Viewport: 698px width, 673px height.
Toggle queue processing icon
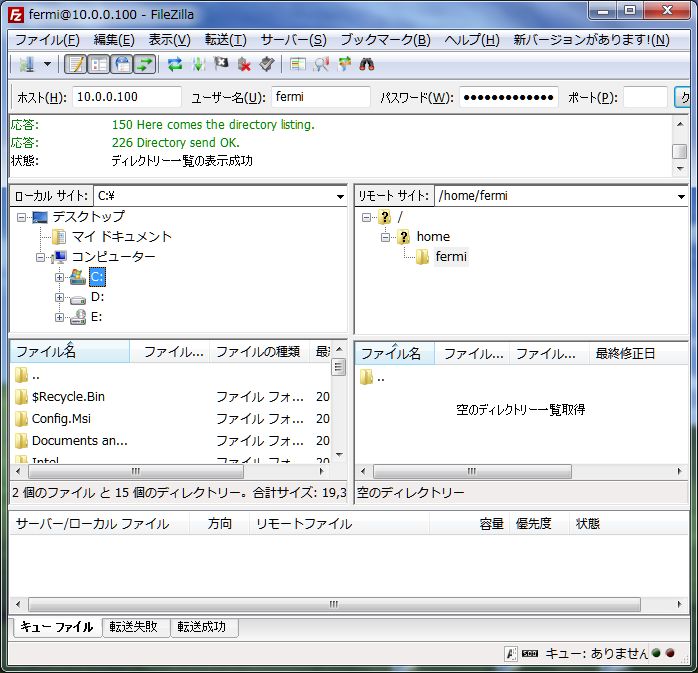coord(198,65)
